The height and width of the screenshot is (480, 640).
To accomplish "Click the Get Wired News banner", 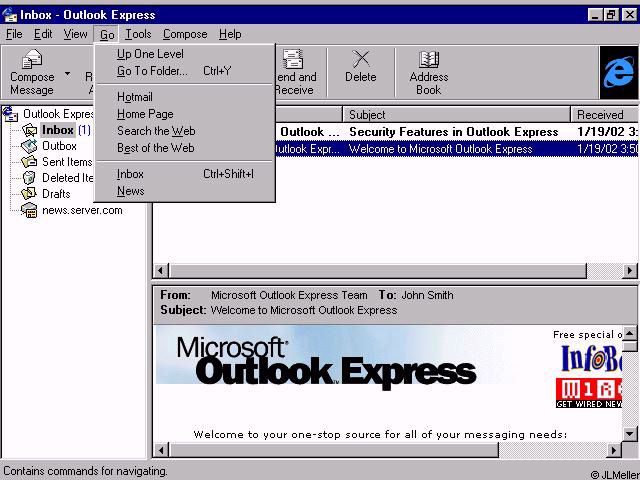I will point(589,393).
